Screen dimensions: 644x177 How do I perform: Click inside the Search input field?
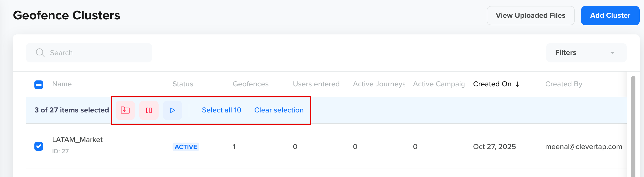81,52
